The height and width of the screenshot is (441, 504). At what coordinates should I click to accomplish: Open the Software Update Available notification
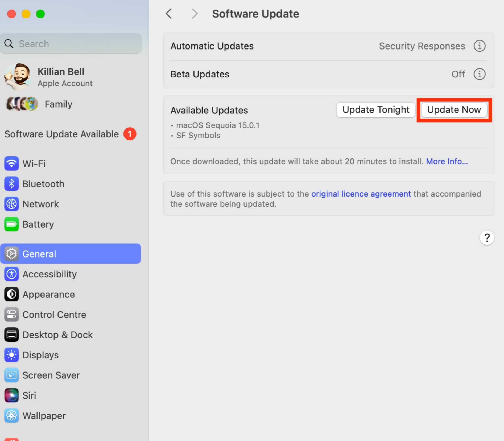(61, 134)
